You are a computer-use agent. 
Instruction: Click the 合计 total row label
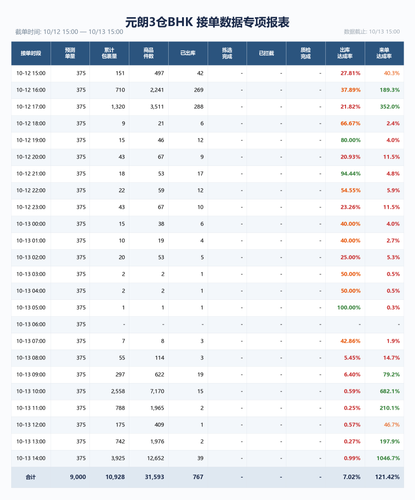tap(31, 477)
